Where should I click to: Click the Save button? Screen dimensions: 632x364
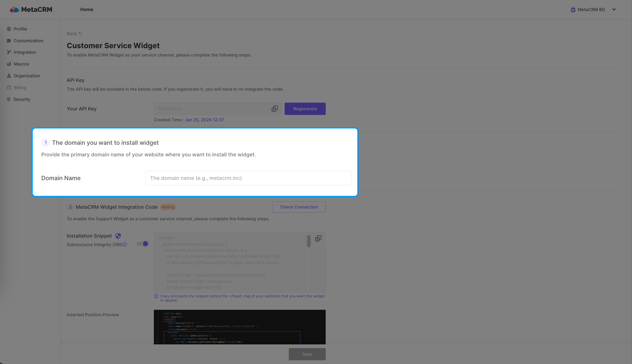point(307,354)
